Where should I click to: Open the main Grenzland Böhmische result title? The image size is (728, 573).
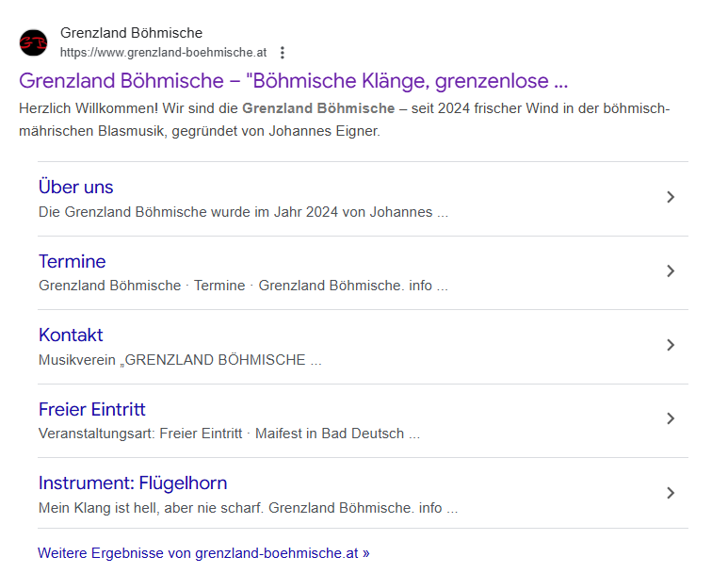click(293, 80)
